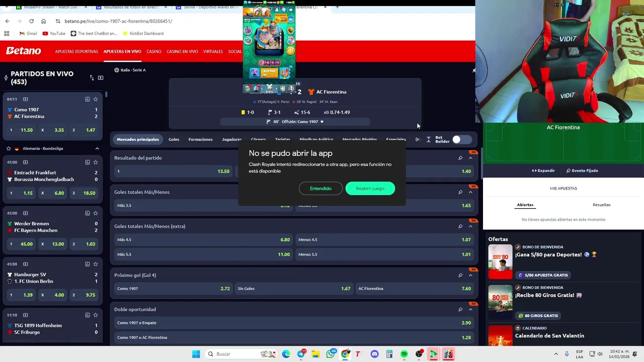Screen dimensions: 644x362
Task: Open the Windows Start menu
Action: pyautogui.click(x=196, y=354)
